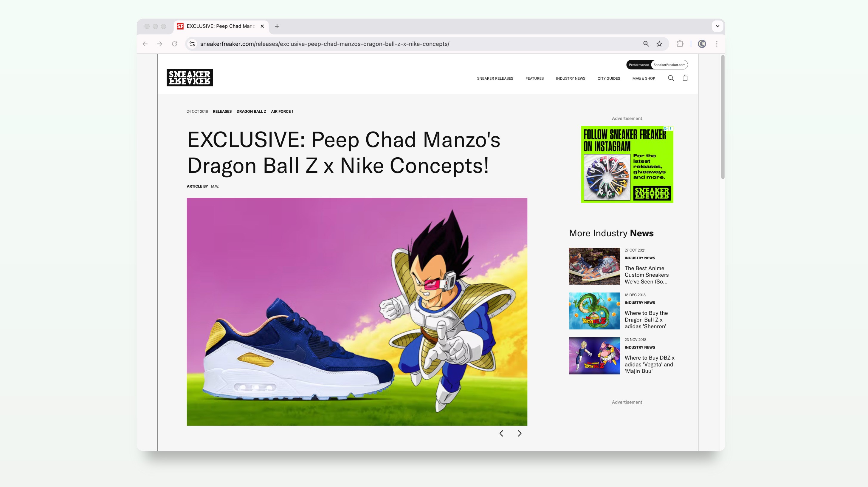Go to next image with right chevron

point(519,433)
